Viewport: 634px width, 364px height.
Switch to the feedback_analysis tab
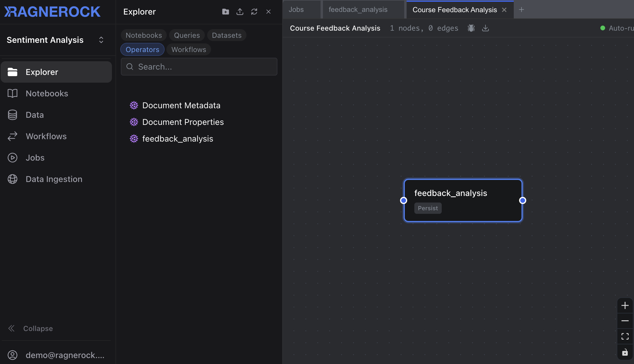(x=363, y=10)
